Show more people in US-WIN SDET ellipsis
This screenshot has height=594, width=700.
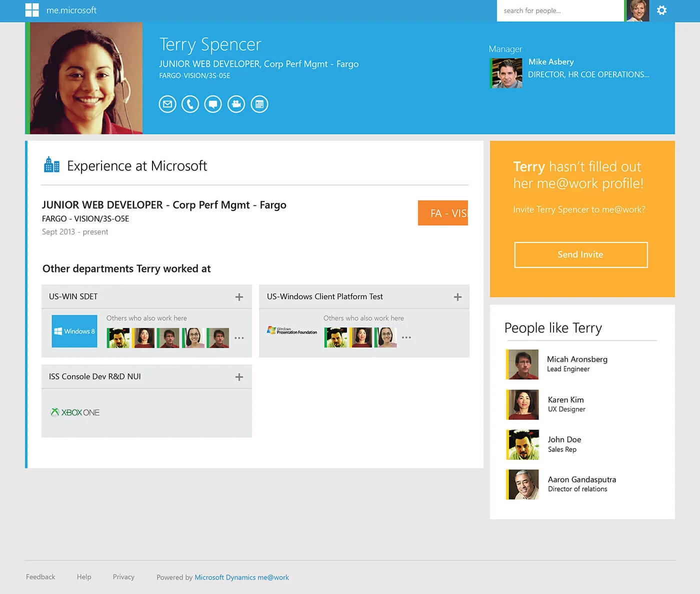coord(239,338)
